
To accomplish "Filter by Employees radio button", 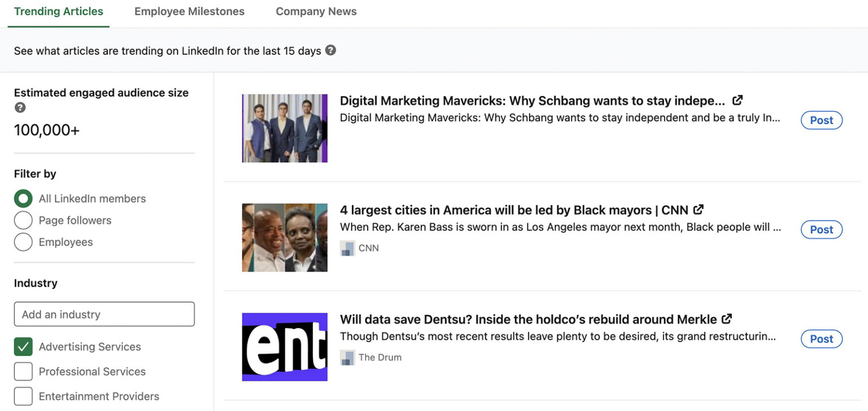I will pyautogui.click(x=23, y=242).
